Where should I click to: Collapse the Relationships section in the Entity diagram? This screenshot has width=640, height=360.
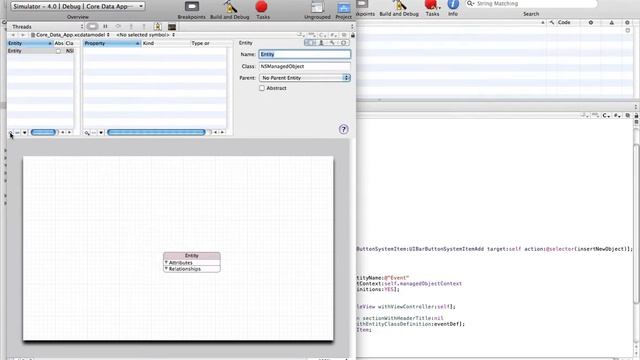coord(167,269)
